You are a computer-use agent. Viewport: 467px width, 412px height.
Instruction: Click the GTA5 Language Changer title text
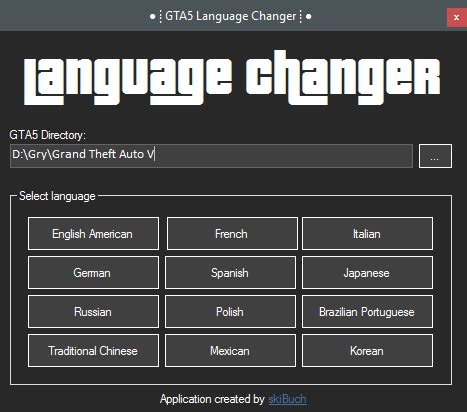(x=230, y=16)
